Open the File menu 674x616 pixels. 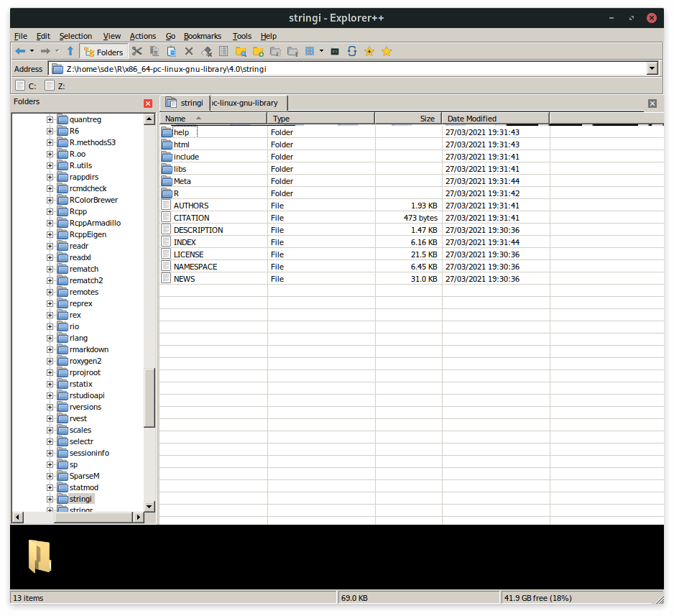point(20,36)
